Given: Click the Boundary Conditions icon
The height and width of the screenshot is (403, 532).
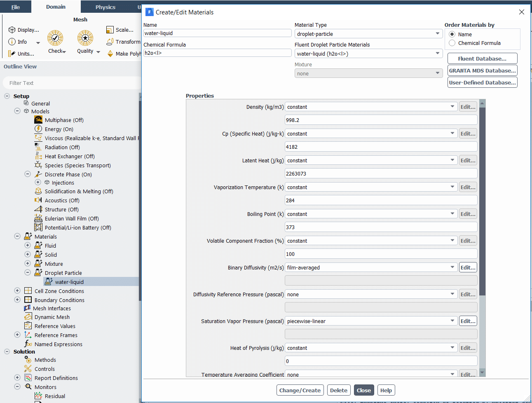Looking at the screenshot, I should click(x=28, y=300).
